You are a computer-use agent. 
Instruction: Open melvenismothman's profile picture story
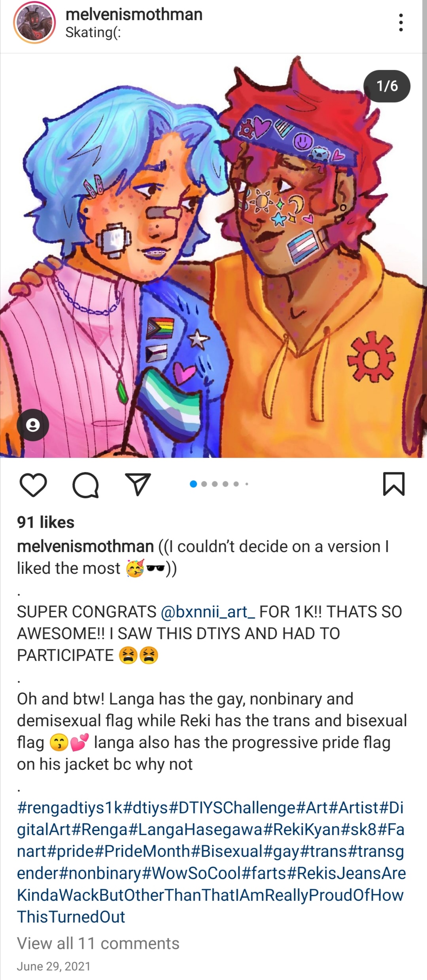click(x=34, y=23)
